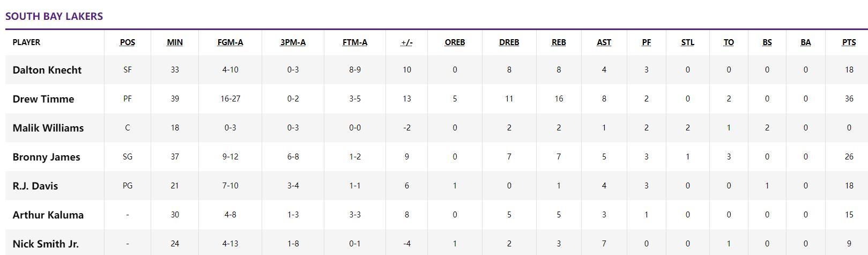
Task: Click the REB column header
Action: (559, 42)
